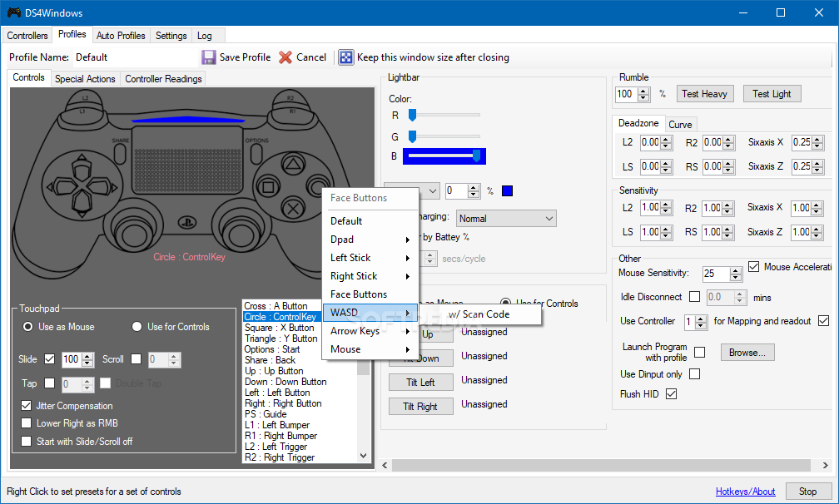Image resolution: width=839 pixels, height=504 pixels.
Task: Adjust the Use Controller number stepper
Action: pos(701,322)
